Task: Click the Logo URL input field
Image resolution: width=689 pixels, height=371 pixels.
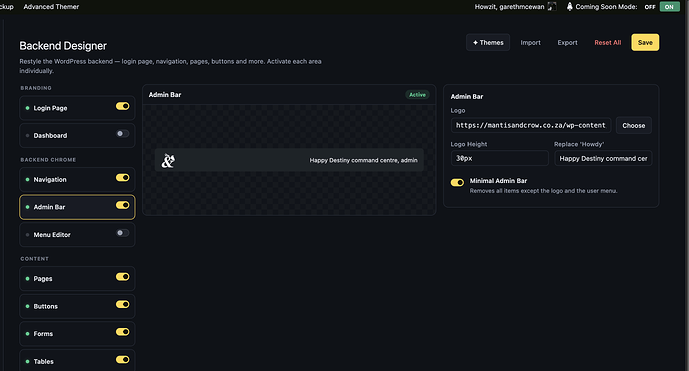Action: tap(531, 126)
